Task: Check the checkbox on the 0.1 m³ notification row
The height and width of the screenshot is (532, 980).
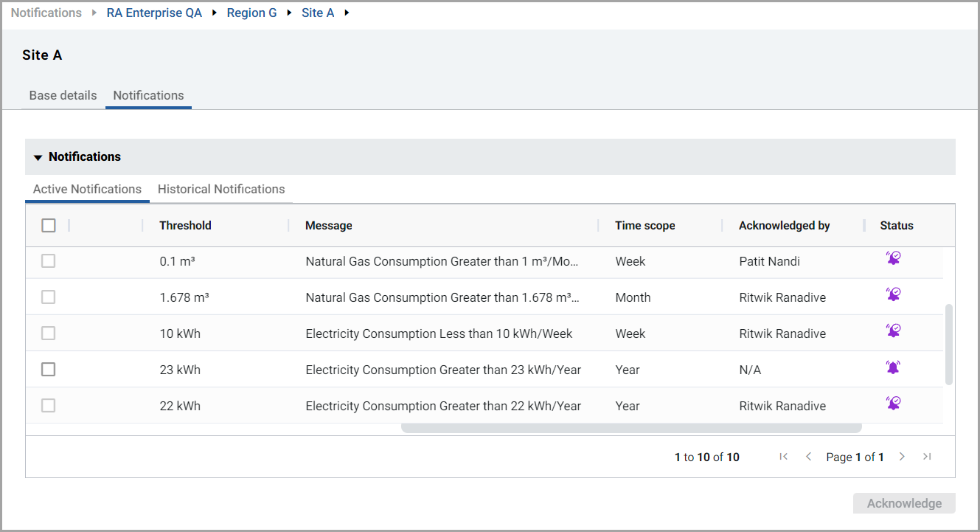Action: [48, 260]
